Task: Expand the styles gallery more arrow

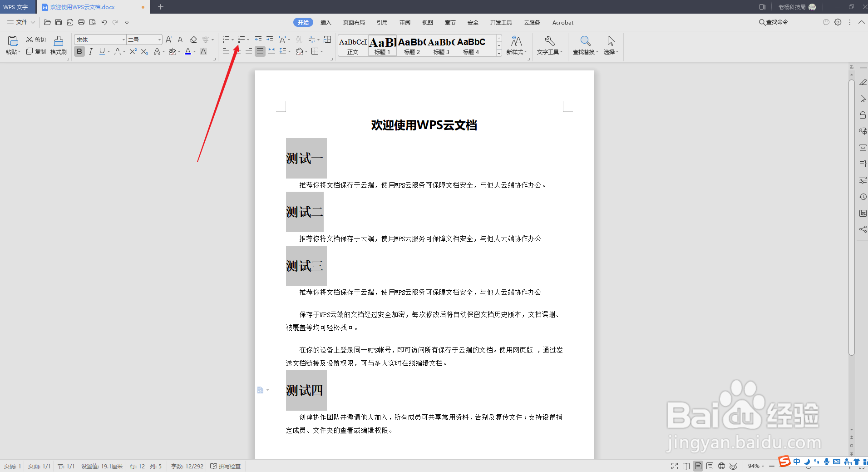Action: 499,53
